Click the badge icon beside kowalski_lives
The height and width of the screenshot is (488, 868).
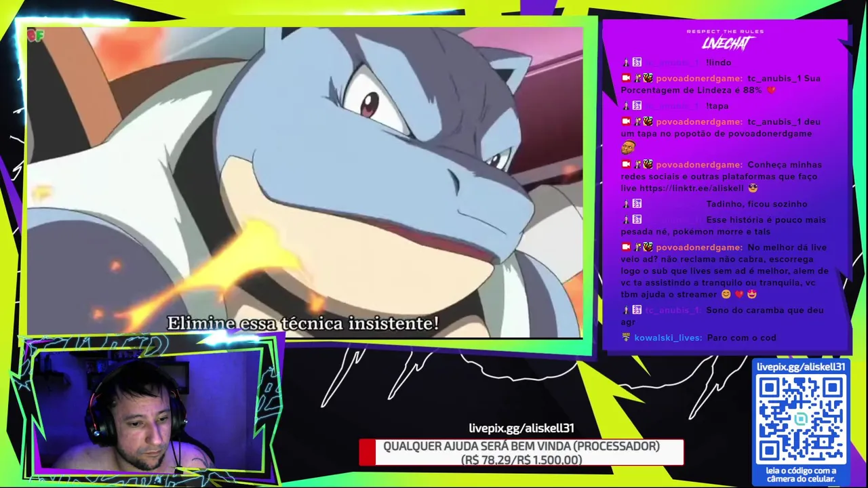click(626, 338)
